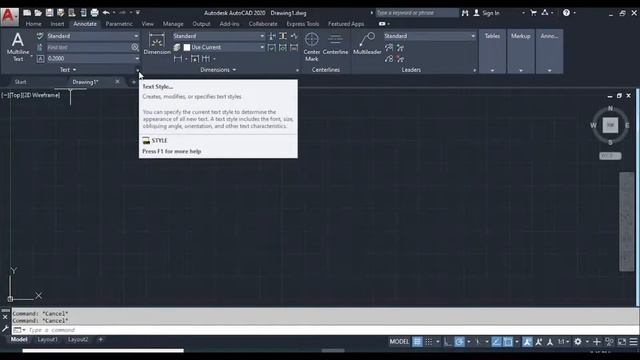Screen dimensions: 640x360
Task: Open the AutoCAD application menu logo
Action: [9, 17]
